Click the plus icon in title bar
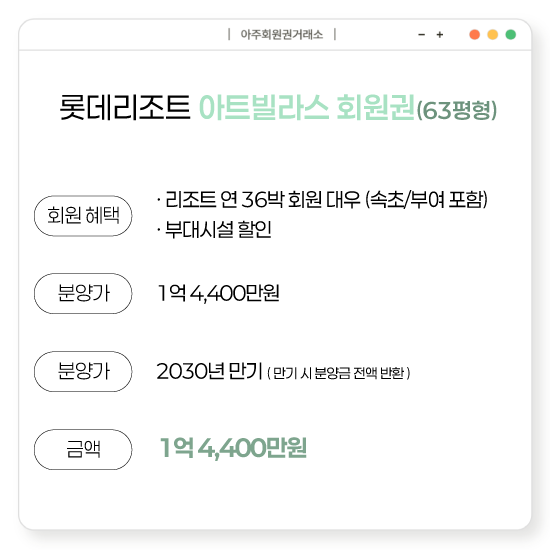550x550 pixels. (440, 34)
